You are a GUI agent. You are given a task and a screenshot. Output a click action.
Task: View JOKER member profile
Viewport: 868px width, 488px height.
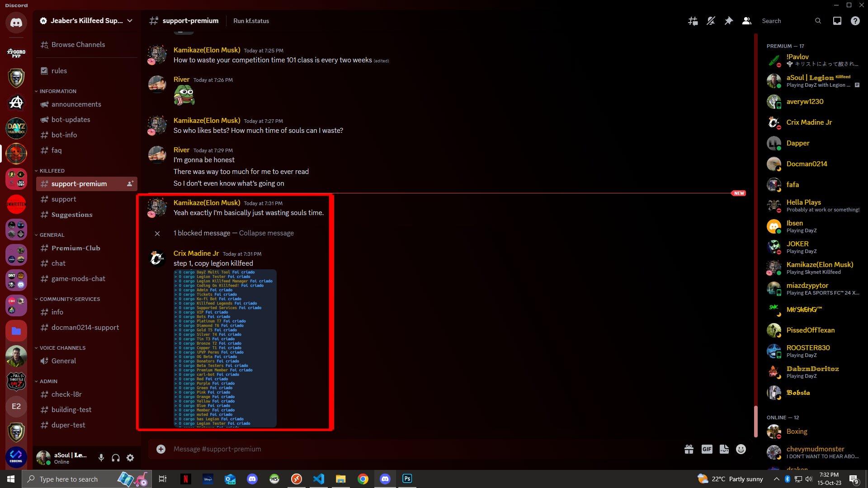[x=815, y=247]
